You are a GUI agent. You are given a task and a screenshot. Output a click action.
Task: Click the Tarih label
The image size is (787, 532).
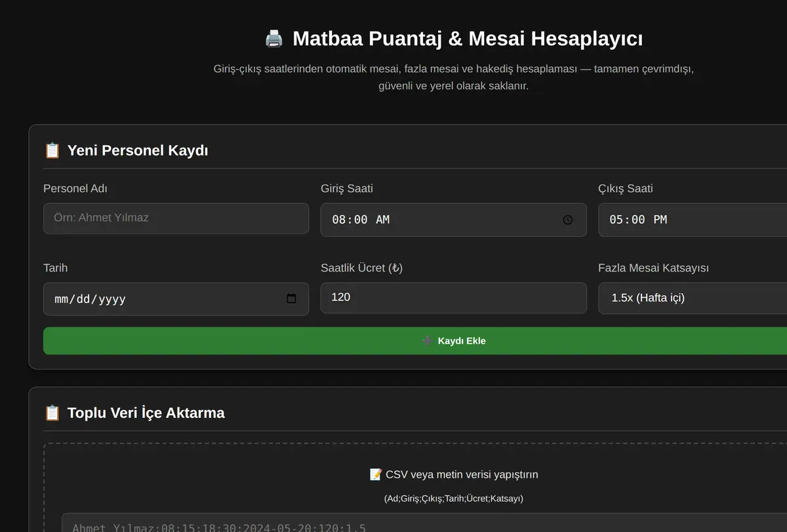[x=56, y=268]
